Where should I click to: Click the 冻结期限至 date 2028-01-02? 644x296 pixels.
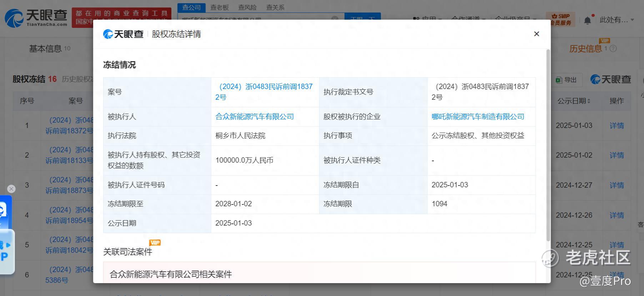(x=233, y=204)
